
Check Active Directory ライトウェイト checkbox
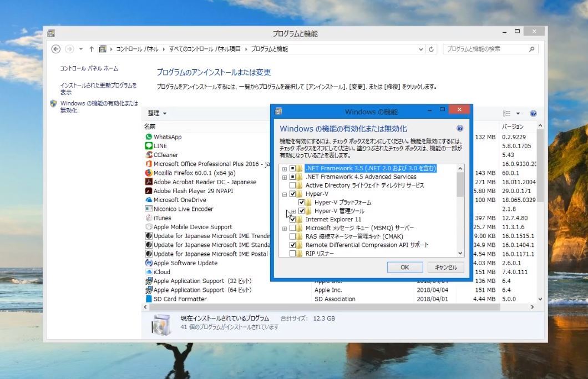[292, 185]
